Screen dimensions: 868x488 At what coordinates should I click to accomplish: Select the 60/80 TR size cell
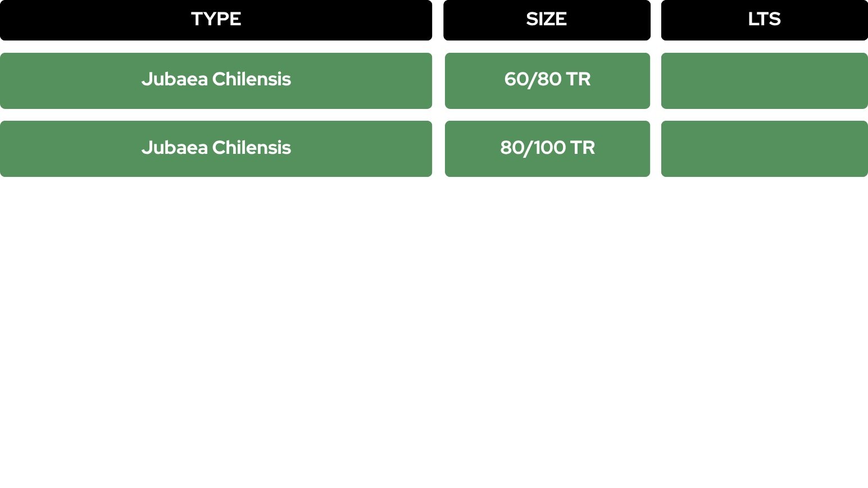(x=547, y=81)
